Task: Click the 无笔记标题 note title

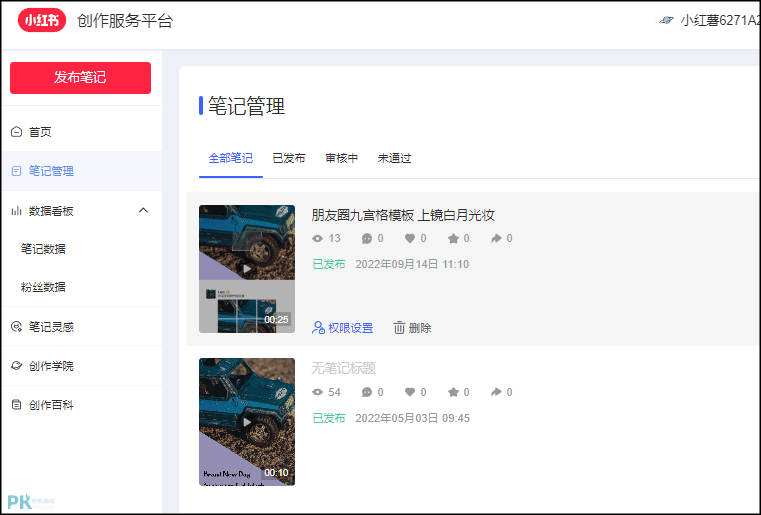Action: 344,368
